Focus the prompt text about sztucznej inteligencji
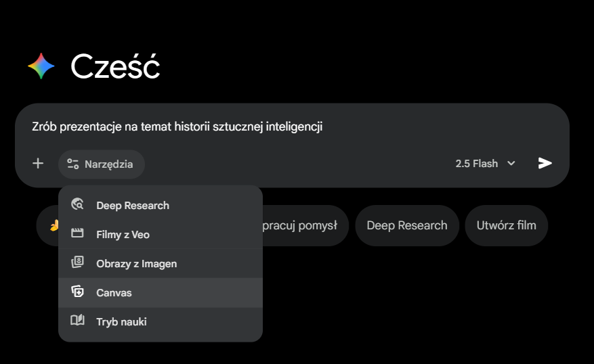Image resolution: width=594 pixels, height=364 pixels. 177,126
